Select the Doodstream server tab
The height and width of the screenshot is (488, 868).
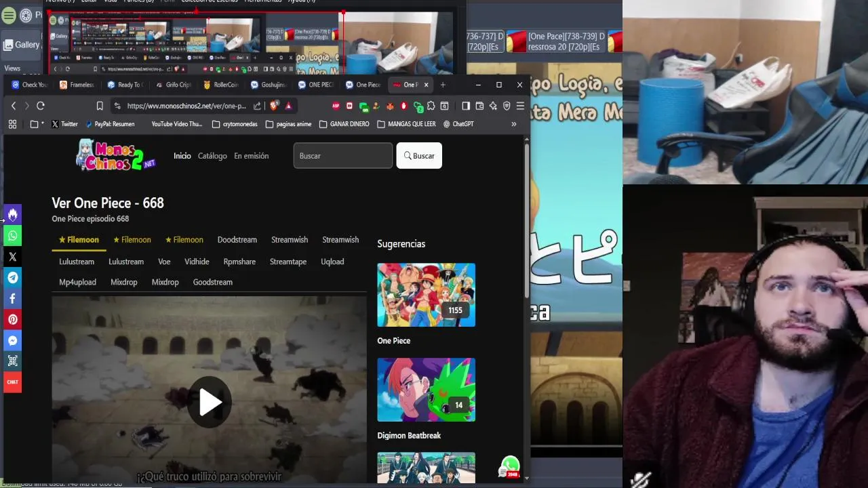tap(237, 240)
